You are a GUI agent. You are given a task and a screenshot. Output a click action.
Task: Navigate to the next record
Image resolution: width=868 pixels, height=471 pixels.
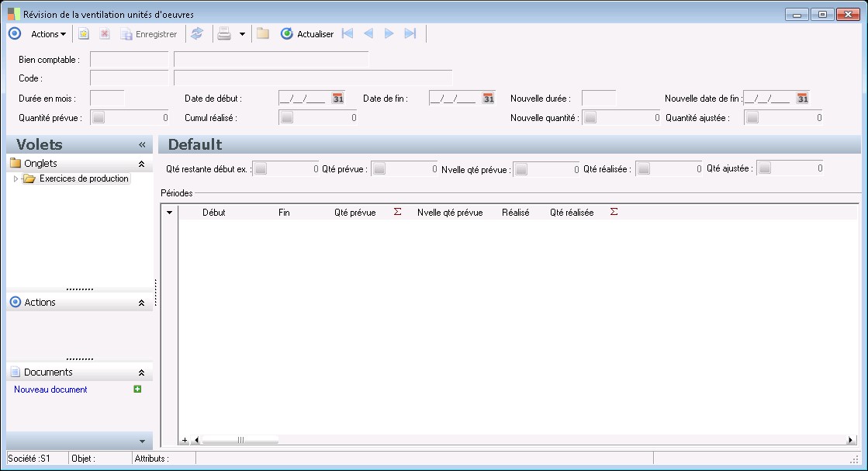[389, 34]
